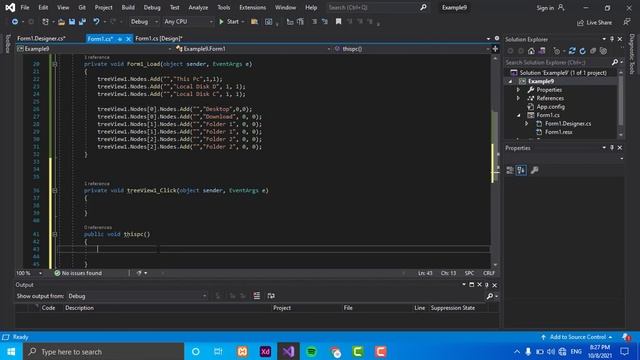
Task: Open the File menu
Action: (x=25, y=7)
